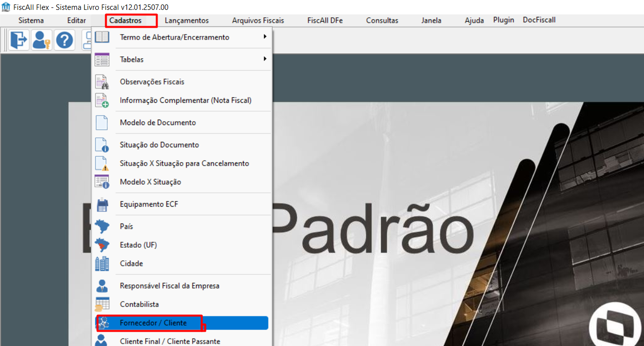The image size is (644, 346).
Task: Select the highlighted Fornecedor / Cliente entry
Action: [181, 323]
